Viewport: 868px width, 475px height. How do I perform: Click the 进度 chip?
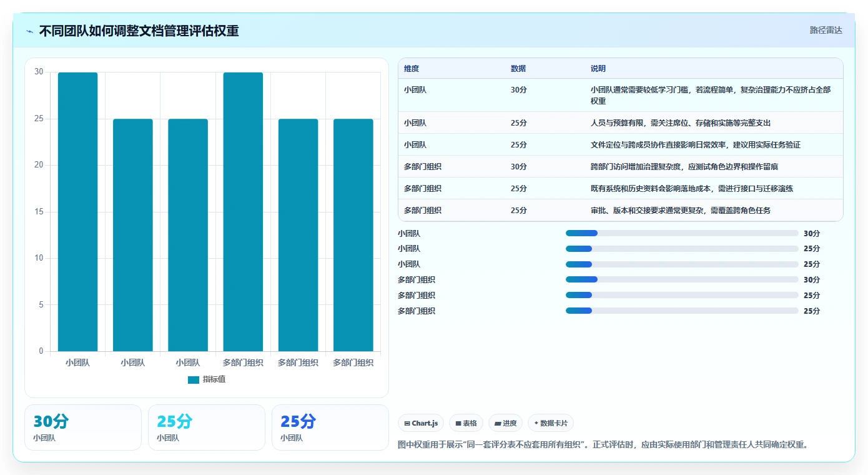(x=506, y=423)
